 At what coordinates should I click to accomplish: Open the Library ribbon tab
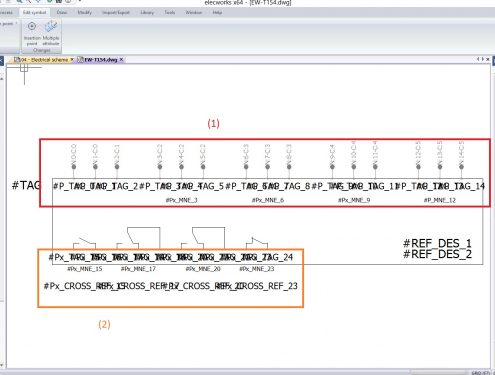coord(147,12)
